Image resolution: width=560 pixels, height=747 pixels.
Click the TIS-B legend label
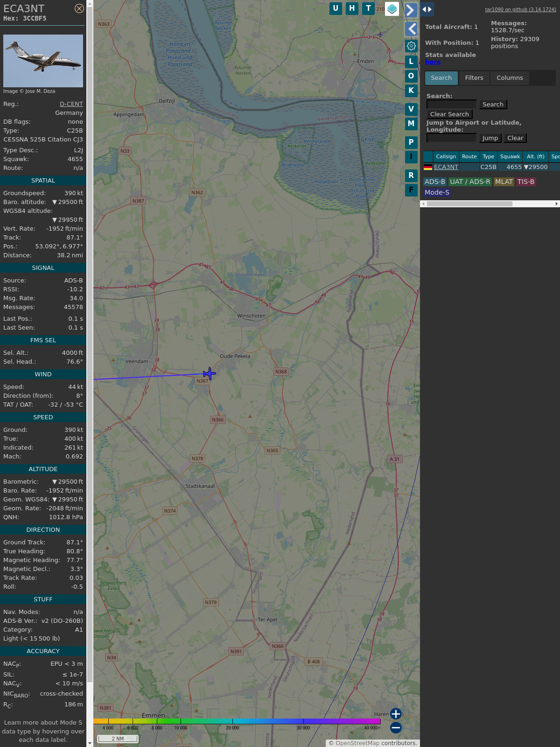[526, 182]
